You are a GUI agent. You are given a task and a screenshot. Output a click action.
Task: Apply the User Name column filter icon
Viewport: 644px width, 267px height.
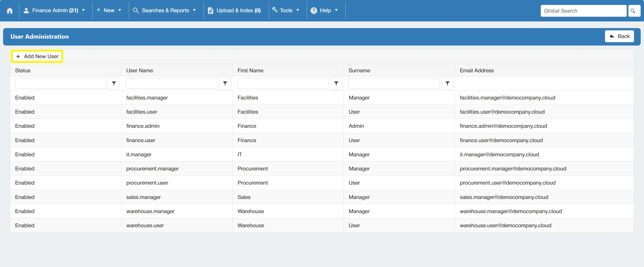(x=225, y=83)
